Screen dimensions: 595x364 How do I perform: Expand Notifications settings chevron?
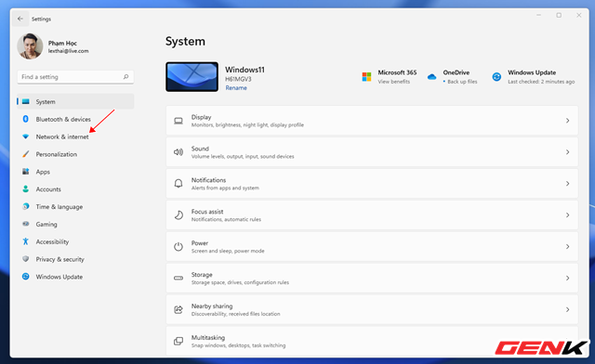tap(568, 184)
